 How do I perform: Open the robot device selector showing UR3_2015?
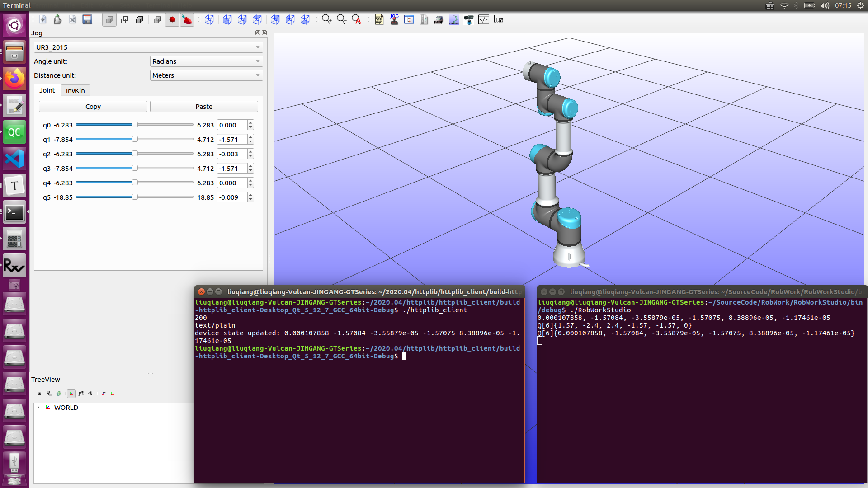point(148,47)
